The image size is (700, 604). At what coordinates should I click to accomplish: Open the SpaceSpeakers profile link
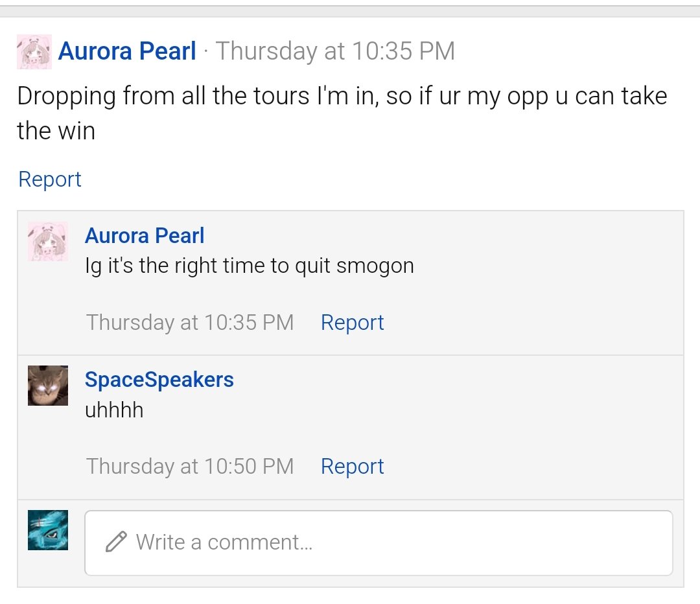(159, 380)
